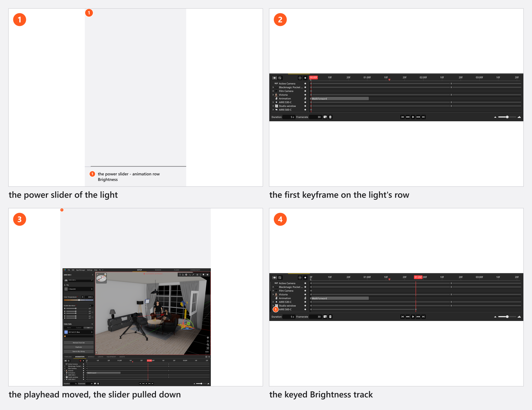Toggle the automatic keyframes record icon in panel 2
The height and width of the screenshot is (410, 532).
point(300,78)
